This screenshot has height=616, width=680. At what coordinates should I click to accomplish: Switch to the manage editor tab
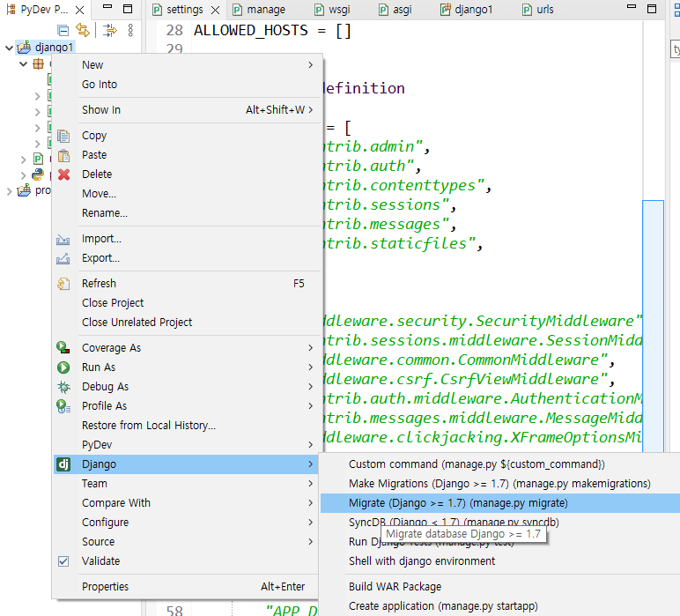coord(258,10)
